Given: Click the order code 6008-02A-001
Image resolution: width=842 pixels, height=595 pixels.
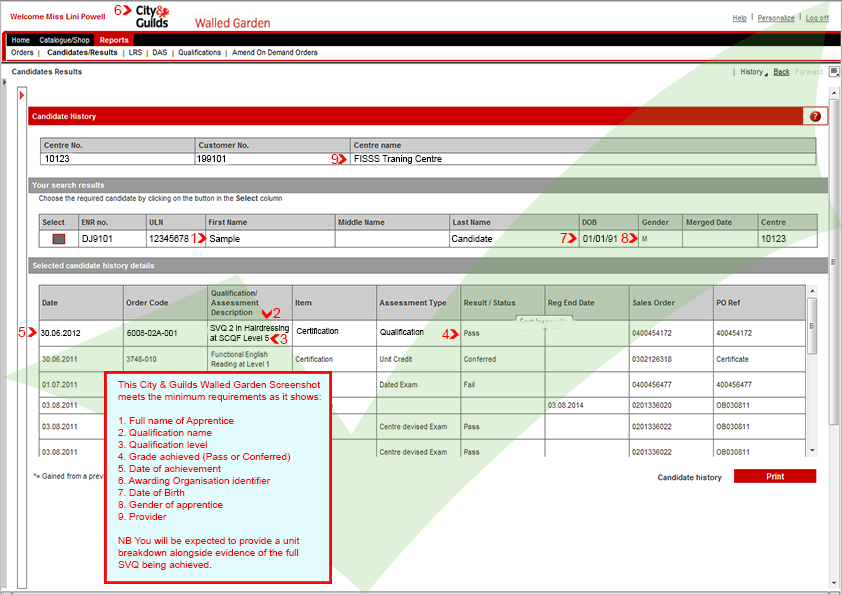Looking at the screenshot, I should 152,333.
